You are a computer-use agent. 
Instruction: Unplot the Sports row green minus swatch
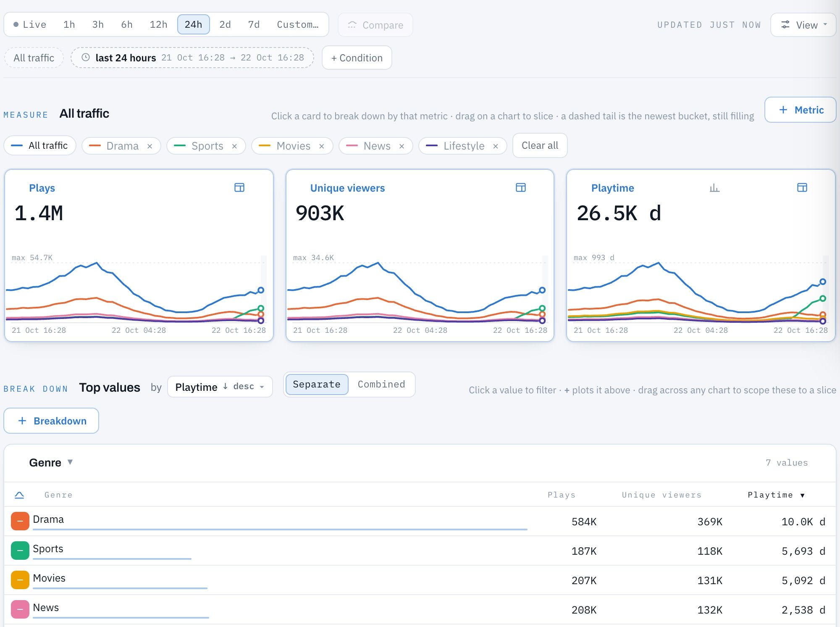[x=20, y=551]
